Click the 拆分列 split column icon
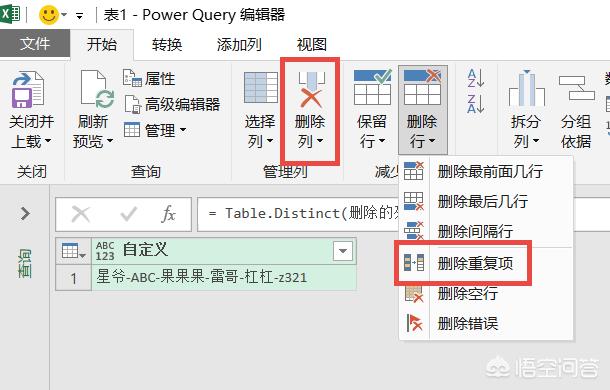 (x=526, y=89)
